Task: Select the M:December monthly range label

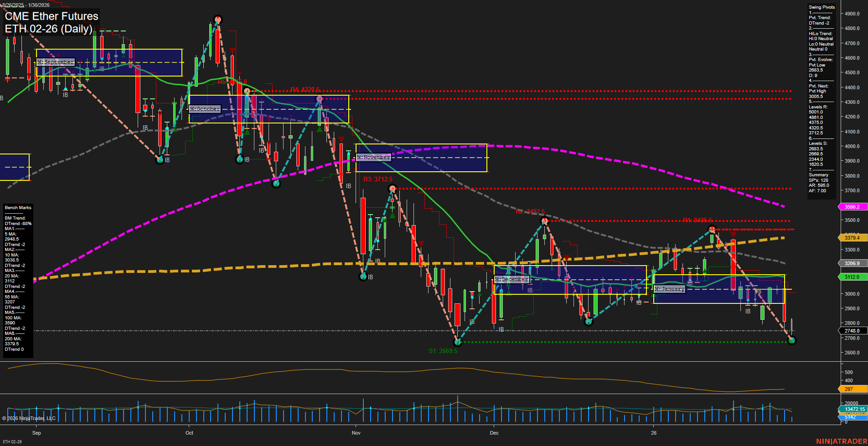Action: coord(511,279)
